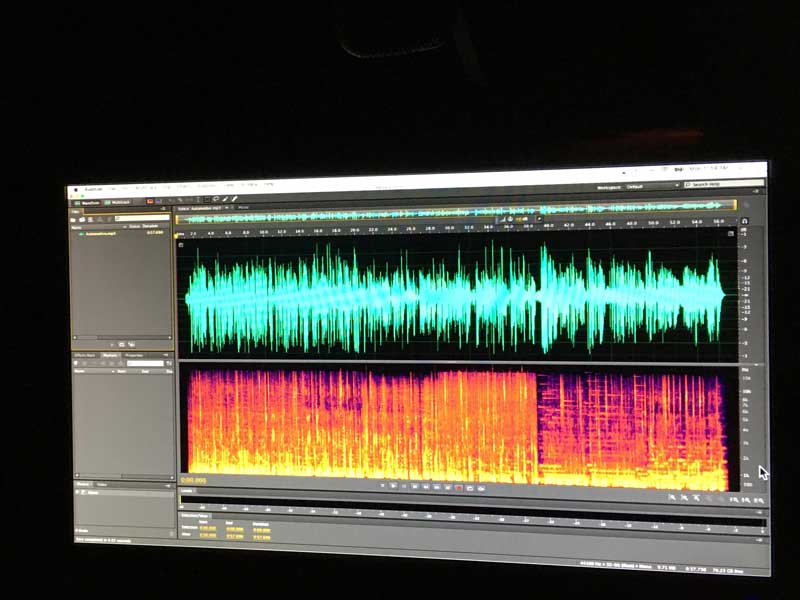Click the View End time value
This screenshot has width=800, height=600.
click(x=235, y=537)
